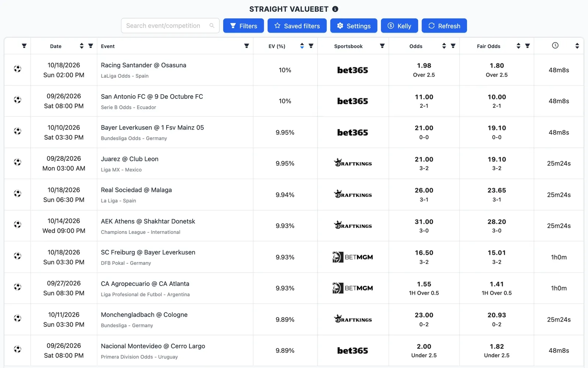Open Saved filters
Image resolution: width=588 pixels, height=368 pixels.
point(297,26)
